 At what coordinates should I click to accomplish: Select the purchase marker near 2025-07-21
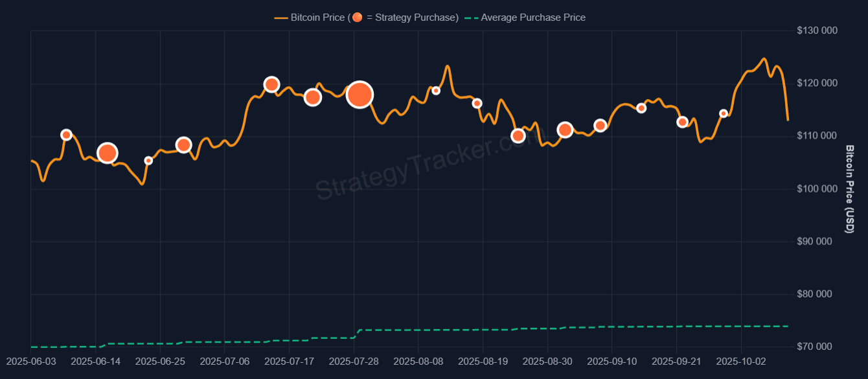(x=313, y=97)
